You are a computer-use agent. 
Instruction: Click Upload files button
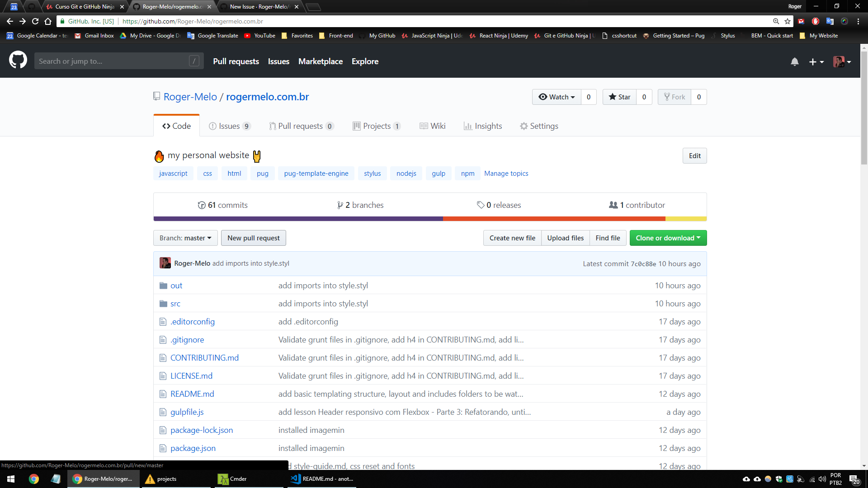[565, 238]
